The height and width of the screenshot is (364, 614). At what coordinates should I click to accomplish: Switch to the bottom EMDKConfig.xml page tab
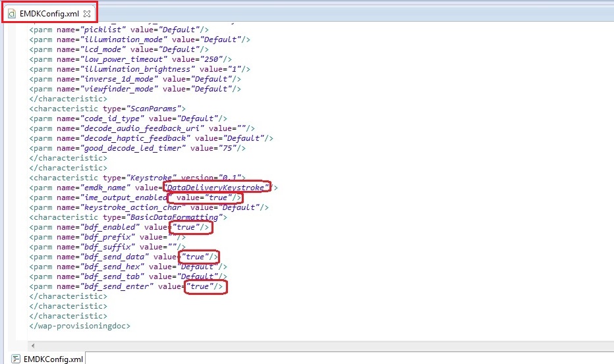pyautogui.click(x=53, y=359)
